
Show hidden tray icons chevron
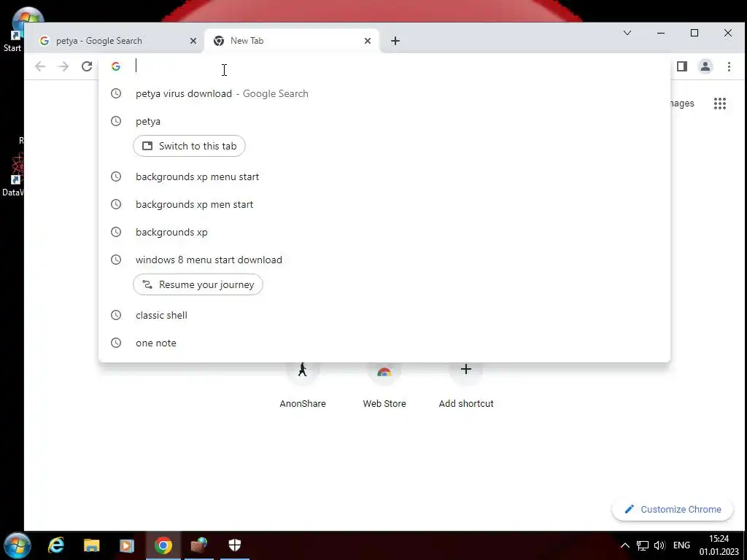(x=625, y=545)
